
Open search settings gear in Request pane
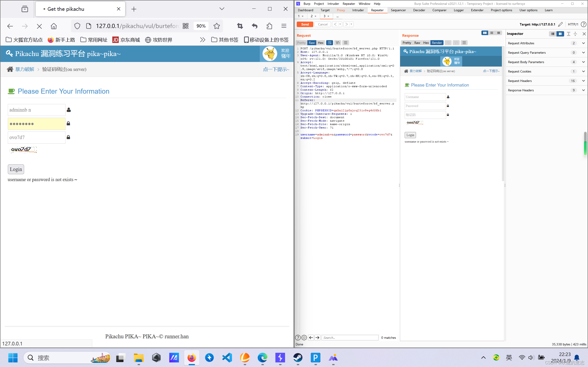click(x=304, y=338)
